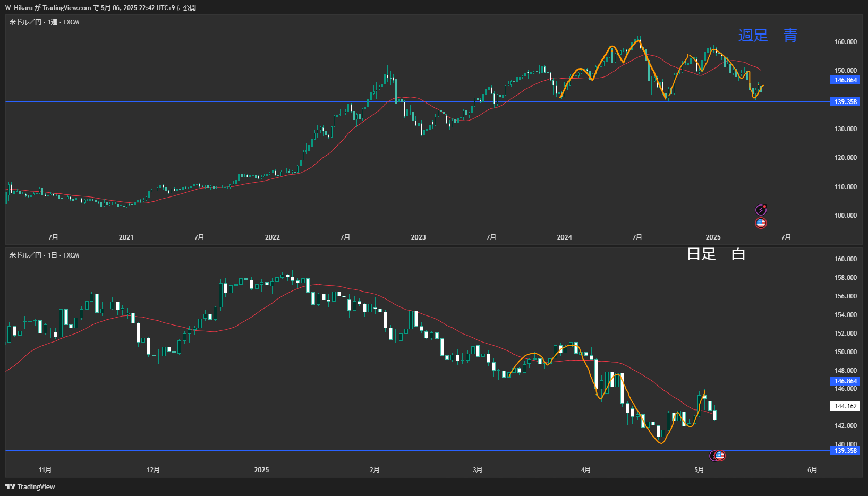
Task: Click the 160.000 value on weekly price axis
Action: point(846,42)
